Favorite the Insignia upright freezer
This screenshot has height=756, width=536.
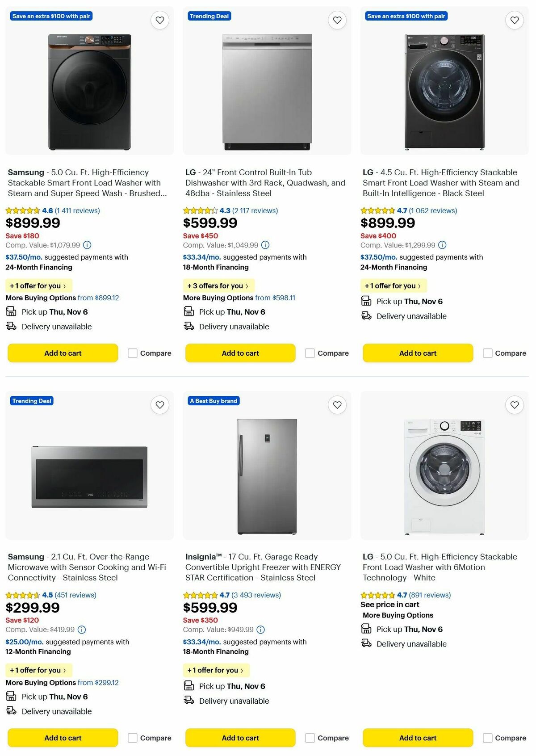(x=337, y=405)
